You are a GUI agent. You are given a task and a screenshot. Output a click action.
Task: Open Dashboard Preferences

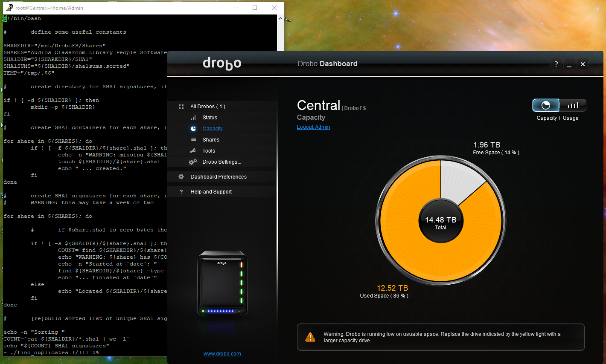[222, 177]
